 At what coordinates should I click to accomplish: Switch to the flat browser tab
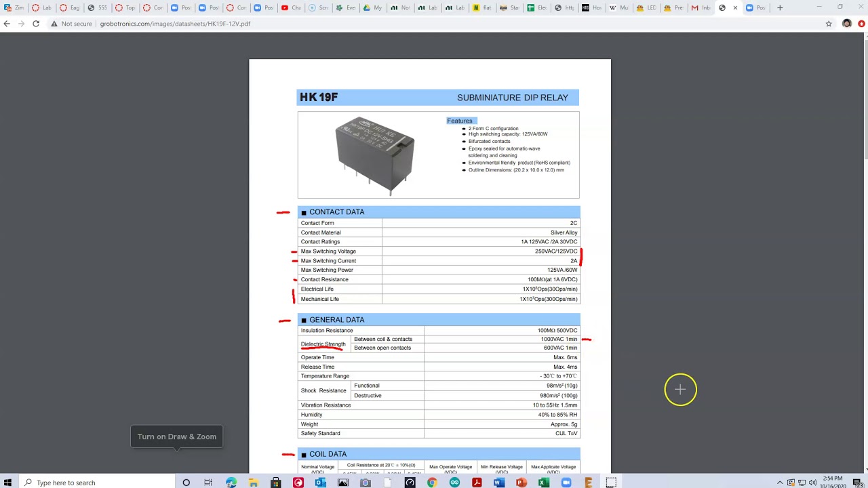coord(483,8)
